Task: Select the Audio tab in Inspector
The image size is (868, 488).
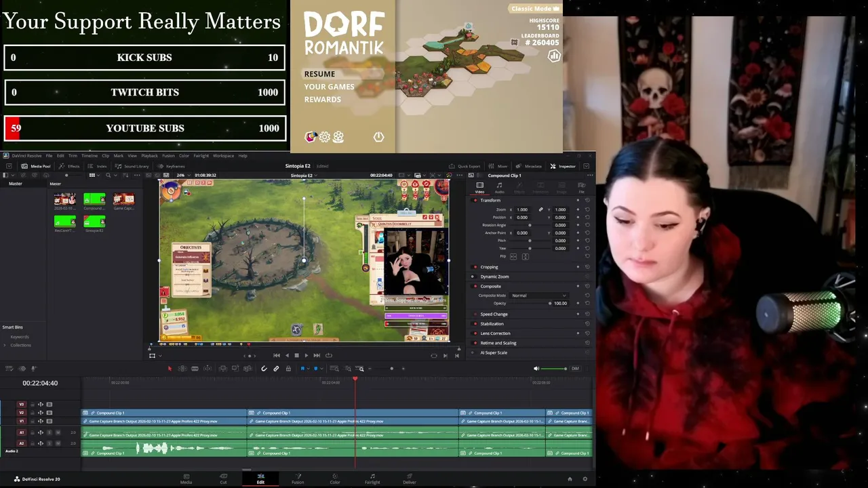Action: (499, 188)
